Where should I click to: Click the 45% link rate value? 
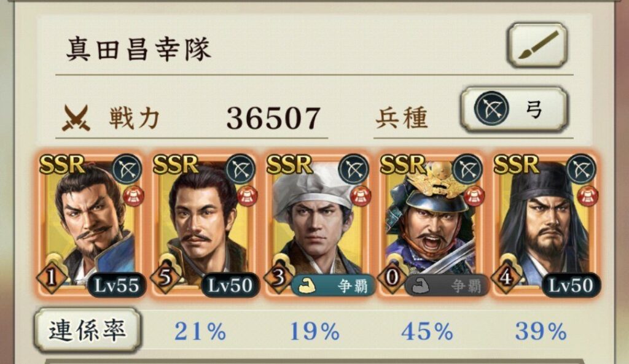pos(428,331)
